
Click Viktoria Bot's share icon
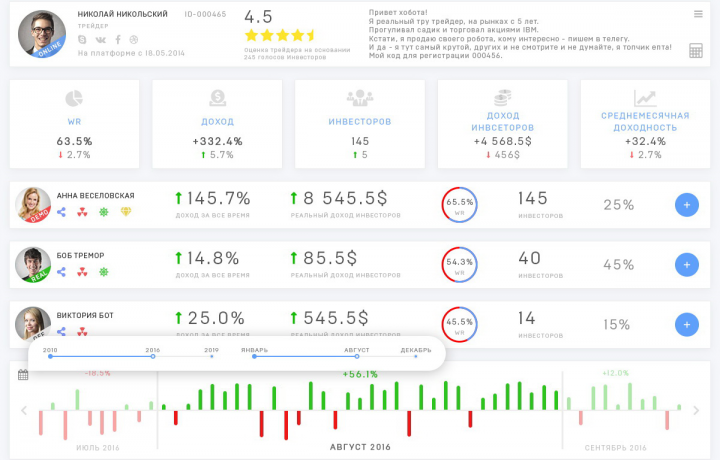62,331
